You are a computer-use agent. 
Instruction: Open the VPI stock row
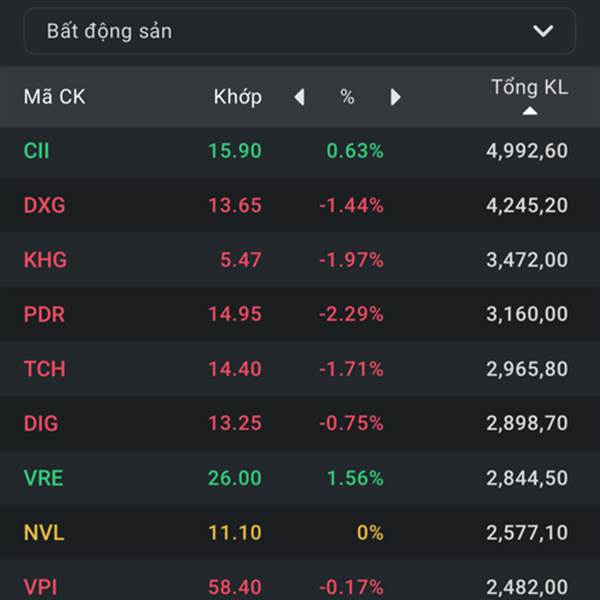click(x=300, y=586)
